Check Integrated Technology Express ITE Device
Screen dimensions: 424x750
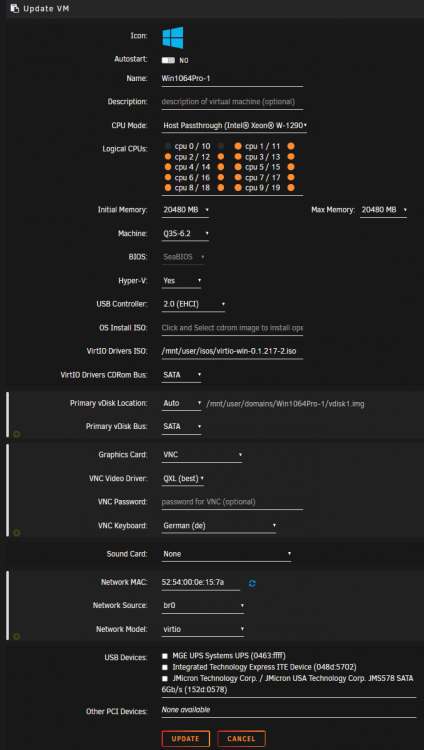[x=165, y=667]
